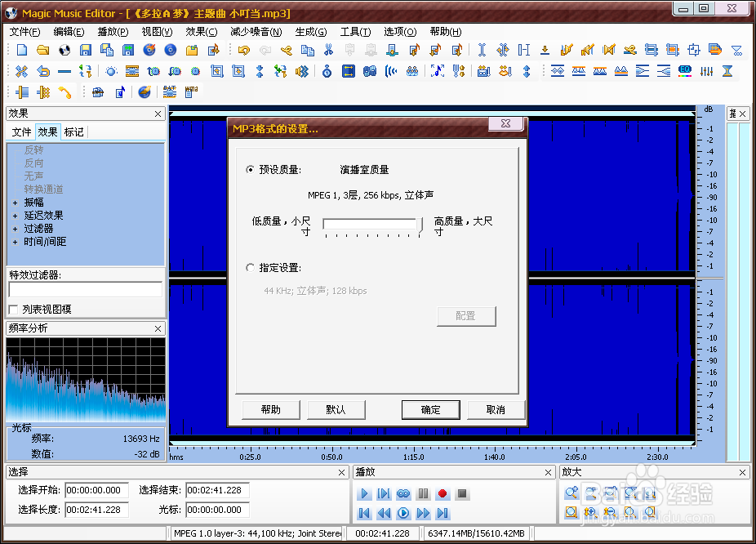Open the 减少噪音(N) menu
Screen dimensions: 756x544
(x=256, y=32)
